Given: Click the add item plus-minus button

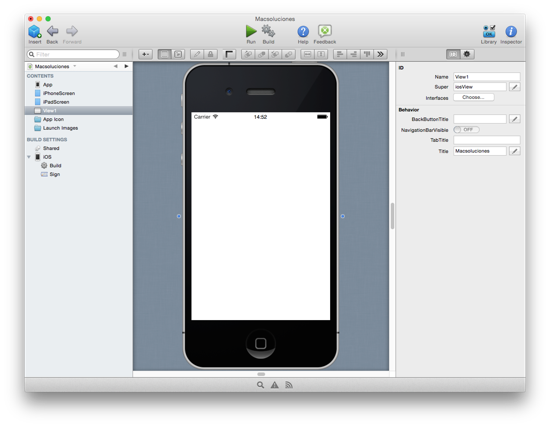Looking at the screenshot, I should pos(145,54).
